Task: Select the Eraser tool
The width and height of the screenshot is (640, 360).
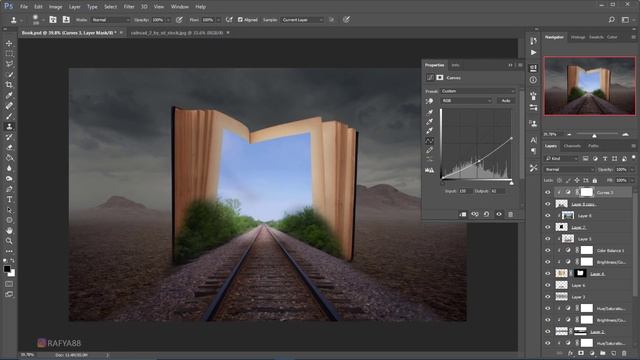Action: (9, 147)
